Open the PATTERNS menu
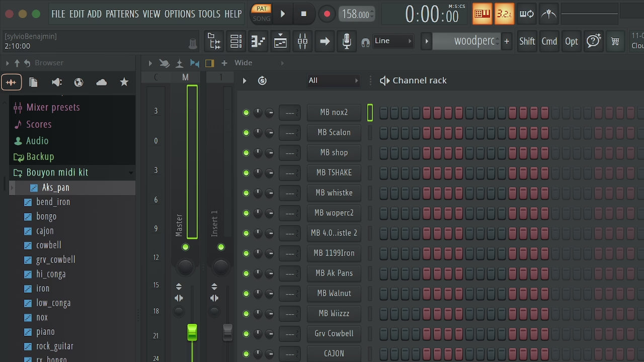Viewport: 644px width, 362px height. pyautogui.click(x=123, y=14)
